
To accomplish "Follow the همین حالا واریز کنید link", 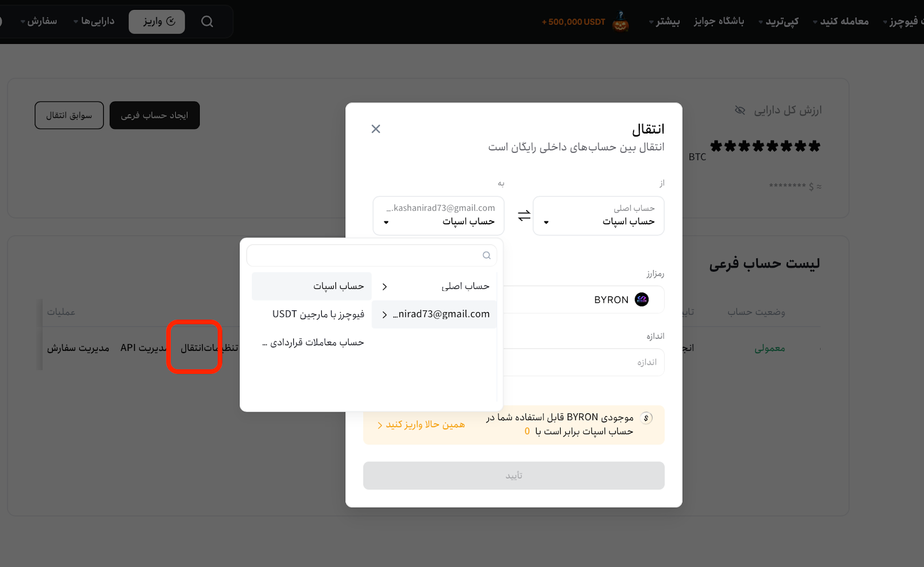I will coord(421,425).
